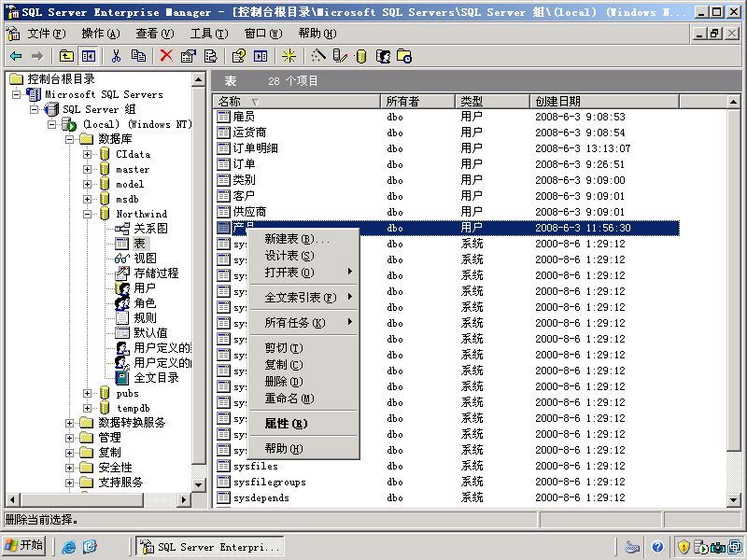Choose 属性(R) from context menu
The width and height of the screenshot is (747, 560).
pos(304,424)
